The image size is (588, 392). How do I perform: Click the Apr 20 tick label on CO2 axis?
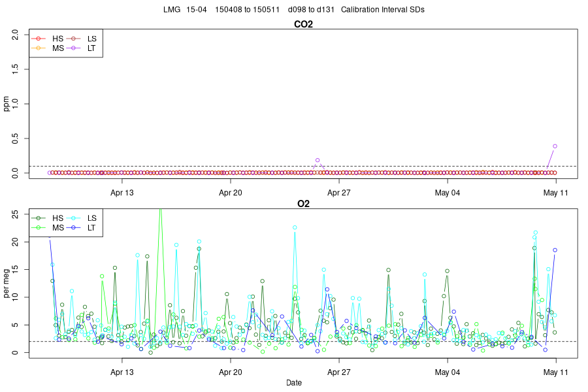230,193
